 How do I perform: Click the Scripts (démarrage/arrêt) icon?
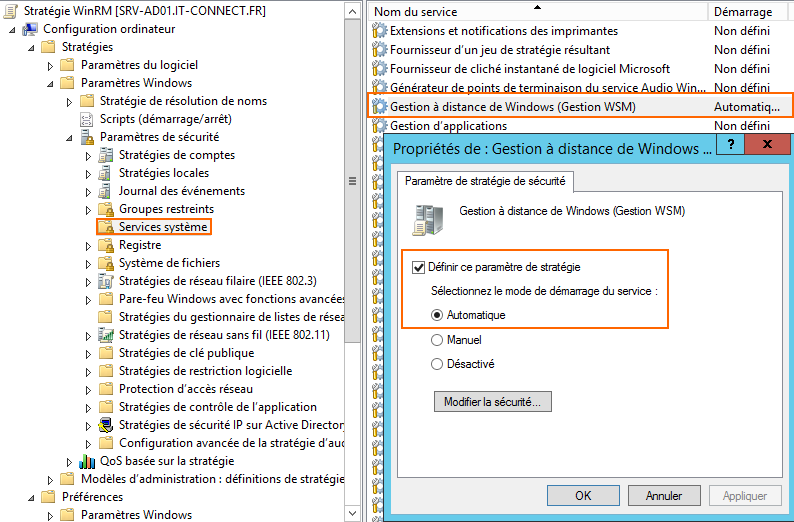point(87,119)
